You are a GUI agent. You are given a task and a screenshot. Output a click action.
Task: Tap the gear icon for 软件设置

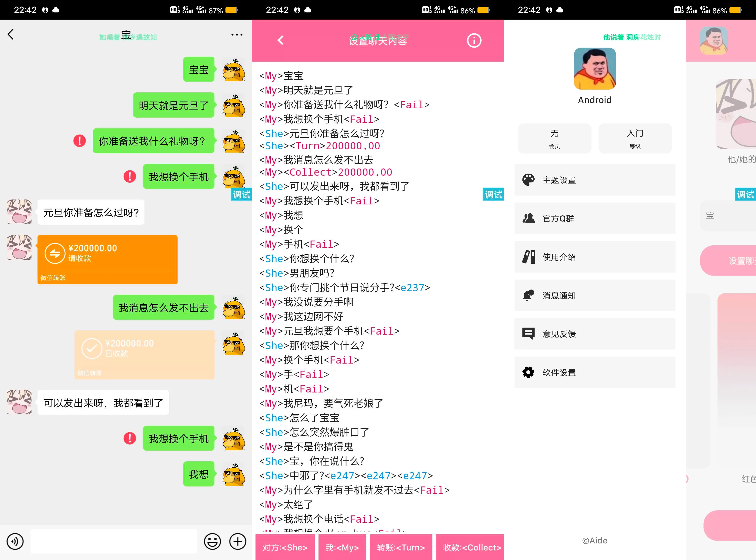click(x=528, y=372)
